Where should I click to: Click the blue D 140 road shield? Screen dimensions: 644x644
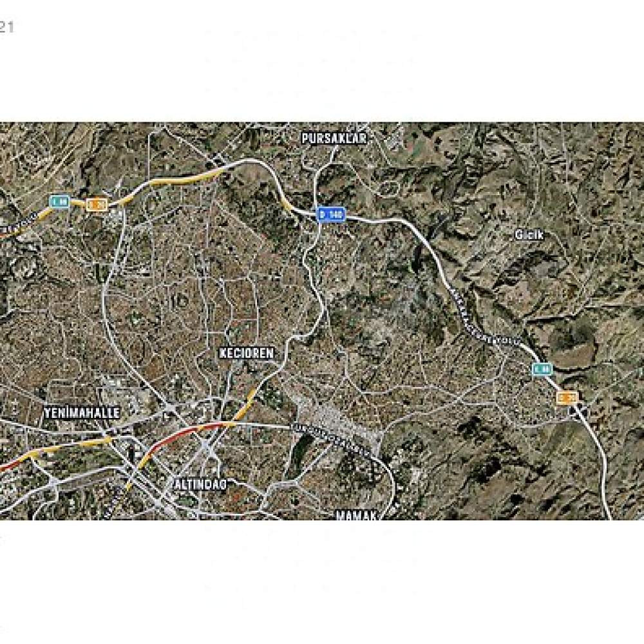tap(330, 214)
